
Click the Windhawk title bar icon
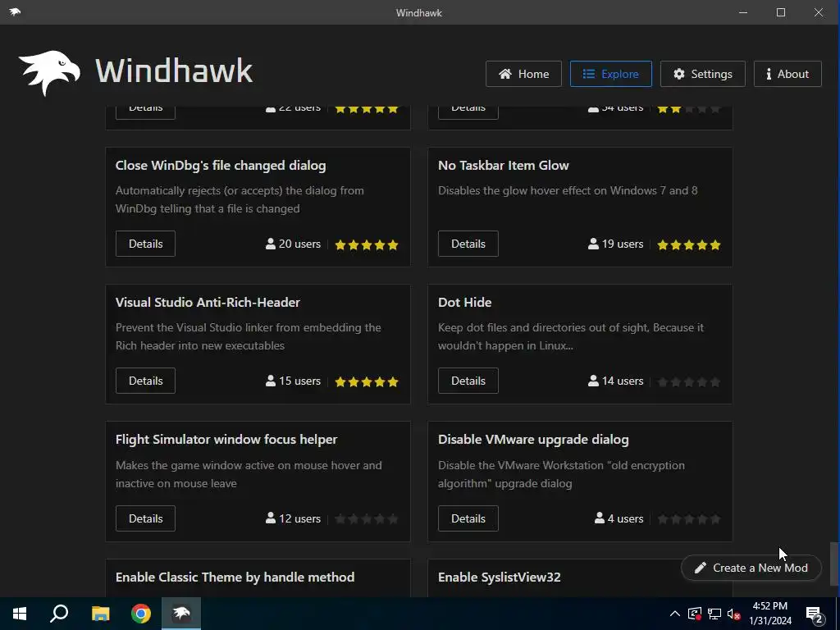(15, 11)
